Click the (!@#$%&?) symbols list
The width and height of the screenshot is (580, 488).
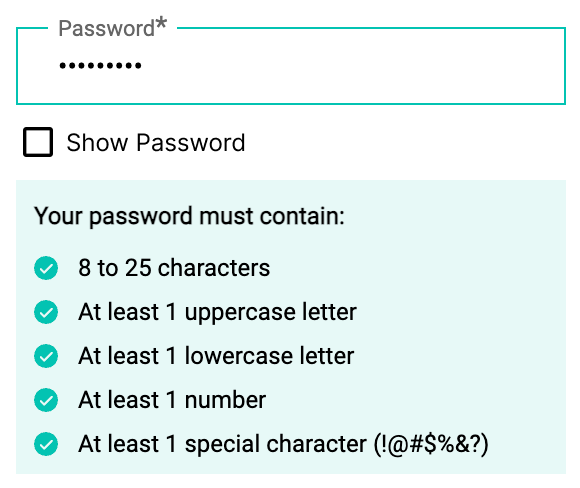(x=431, y=444)
